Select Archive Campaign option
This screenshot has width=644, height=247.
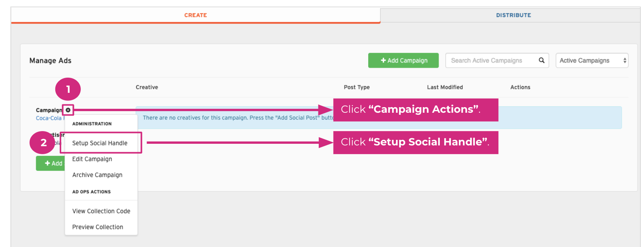pyautogui.click(x=97, y=175)
